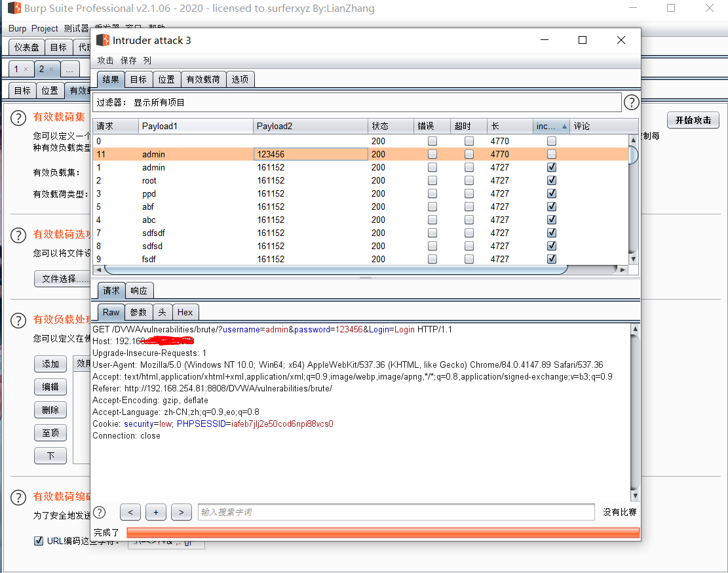Open the Project menu in the main window

(x=45, y=28)
